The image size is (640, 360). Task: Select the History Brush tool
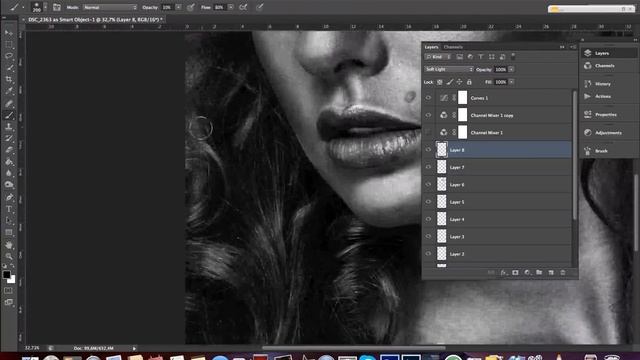pos(9,139)
